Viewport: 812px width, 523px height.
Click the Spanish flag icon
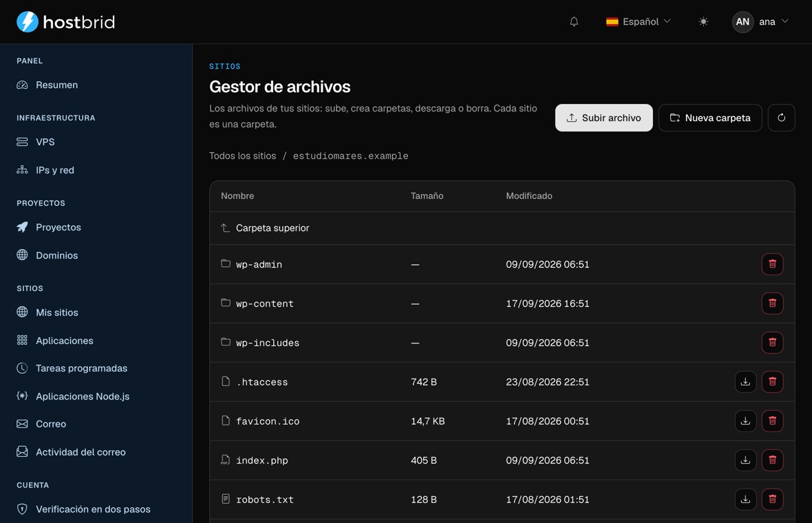[612, 22]
